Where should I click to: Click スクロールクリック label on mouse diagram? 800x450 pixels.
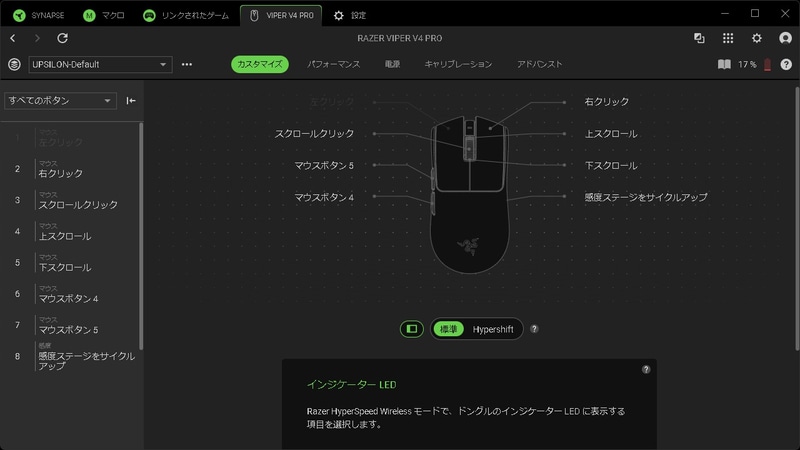click(x=314, y=134)
